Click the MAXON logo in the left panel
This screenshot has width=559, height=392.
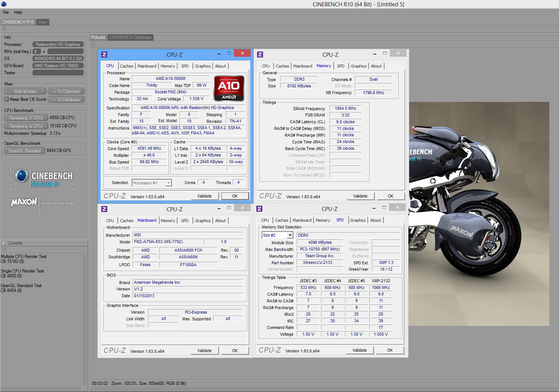24,202
